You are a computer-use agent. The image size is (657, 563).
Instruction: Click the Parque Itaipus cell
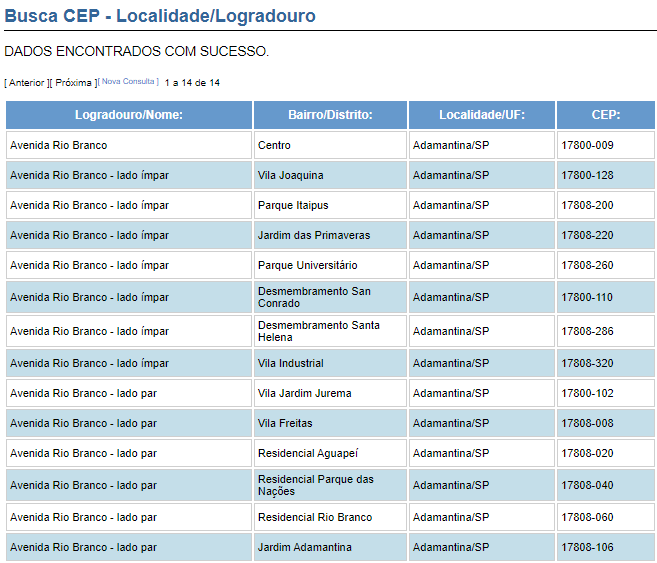point(330,205)
